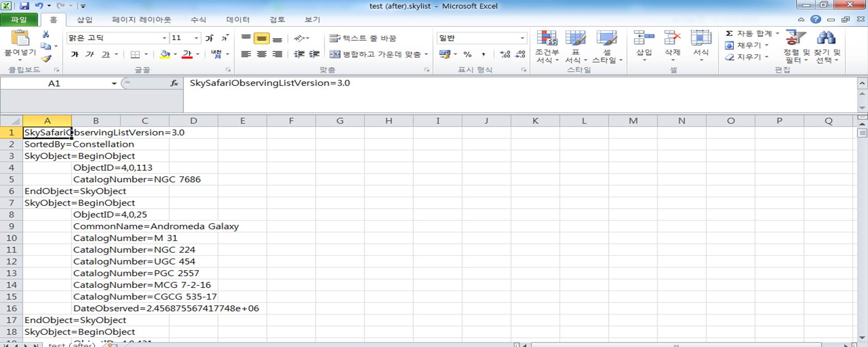This screenshot has width=868, height=347.
Task: Toggle middle vertical alignment
Action: pos(262,38)
